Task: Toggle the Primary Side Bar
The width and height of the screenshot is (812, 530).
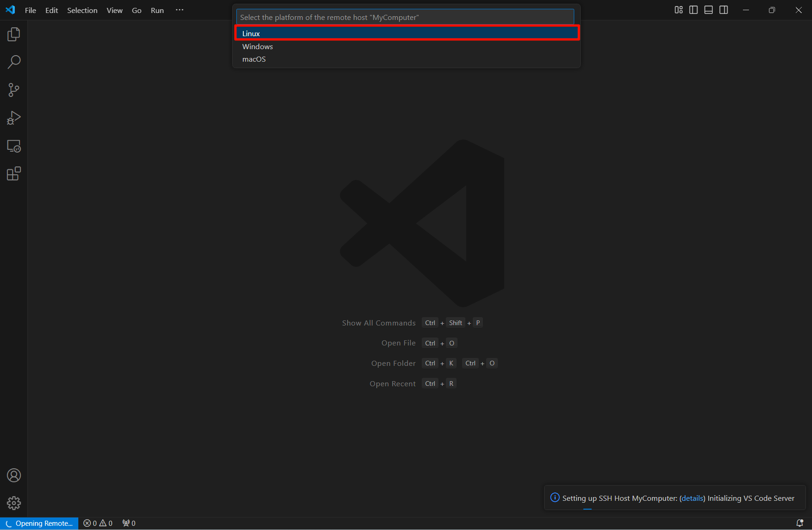Action: (693, 10)
